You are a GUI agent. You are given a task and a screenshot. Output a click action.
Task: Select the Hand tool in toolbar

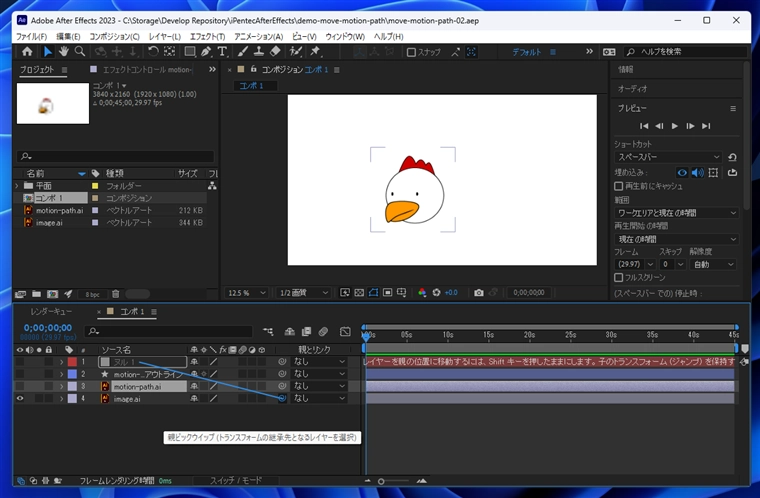click(x=63, y=52)
